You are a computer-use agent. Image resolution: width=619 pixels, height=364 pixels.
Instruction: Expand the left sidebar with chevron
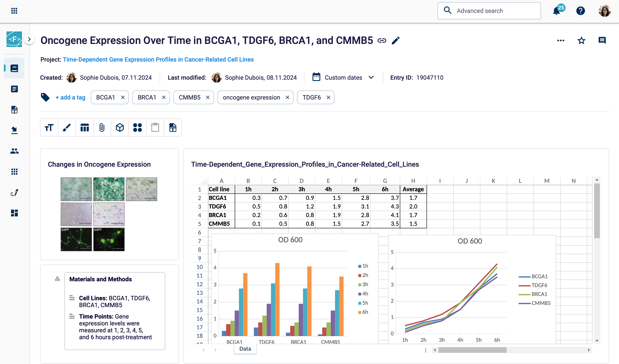click(29, 39)
